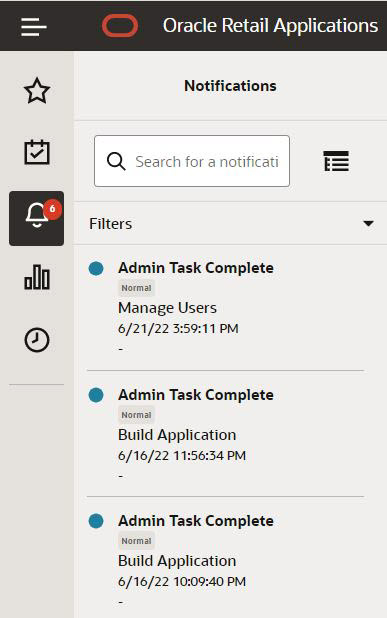Open Tasks calendar-check icon
The height and width of the screenshot is (618, 387).
[x=37, y=152]
